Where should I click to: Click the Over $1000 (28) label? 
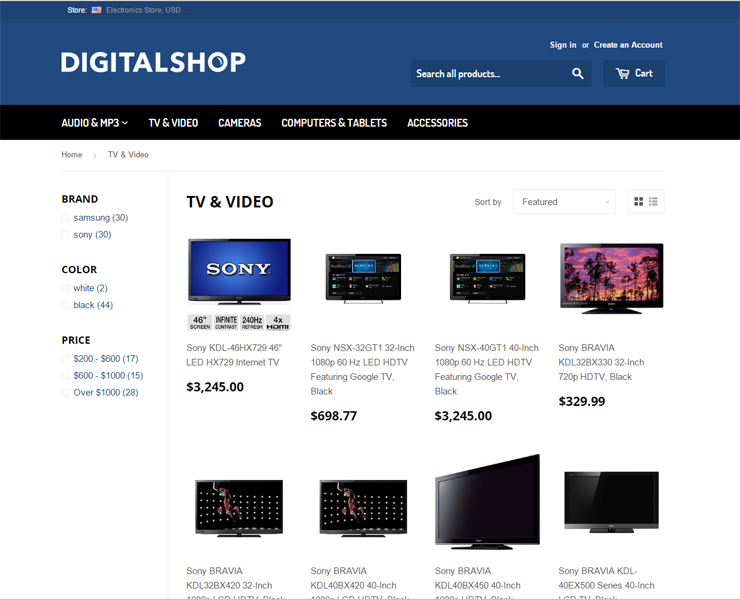coord(106,393)
